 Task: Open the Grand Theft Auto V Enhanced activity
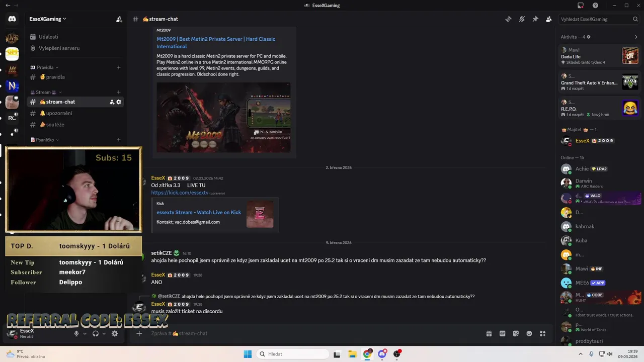[x=600, y=82]
